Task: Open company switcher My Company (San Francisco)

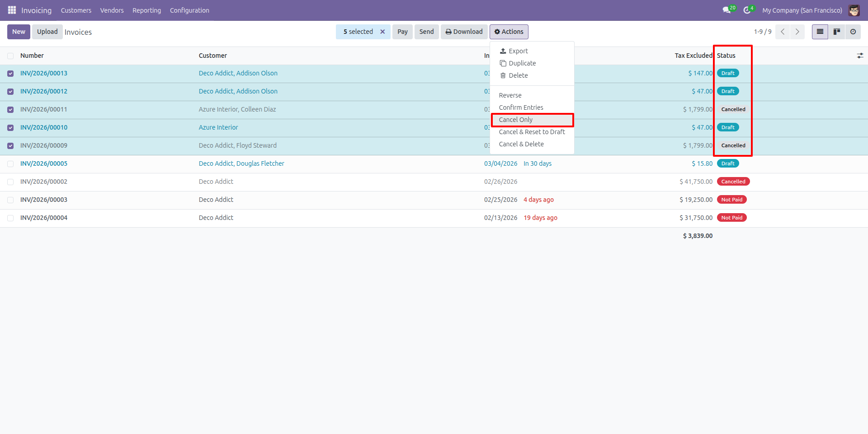Action: 802,10
